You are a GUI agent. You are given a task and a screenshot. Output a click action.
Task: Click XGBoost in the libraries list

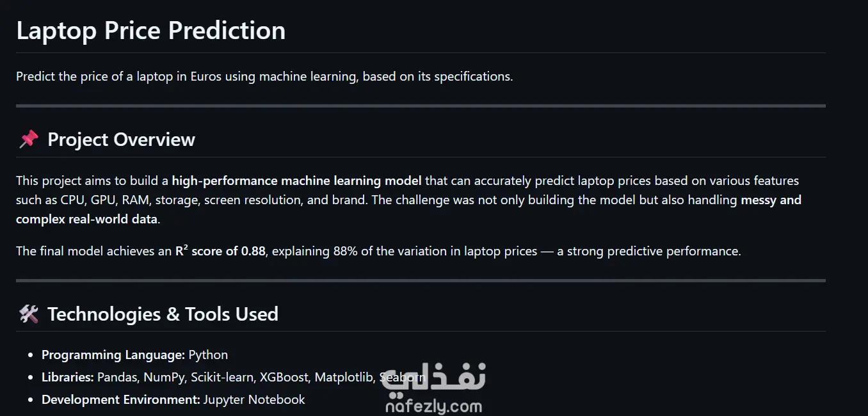tap(284, 377)
